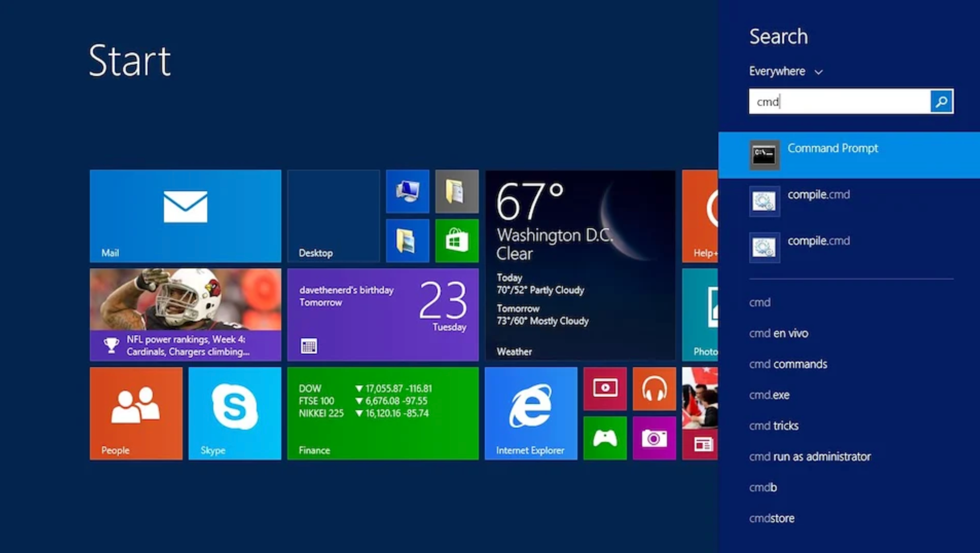
Task: Click the first compile.cmd file icon
Action: (764, 201)
